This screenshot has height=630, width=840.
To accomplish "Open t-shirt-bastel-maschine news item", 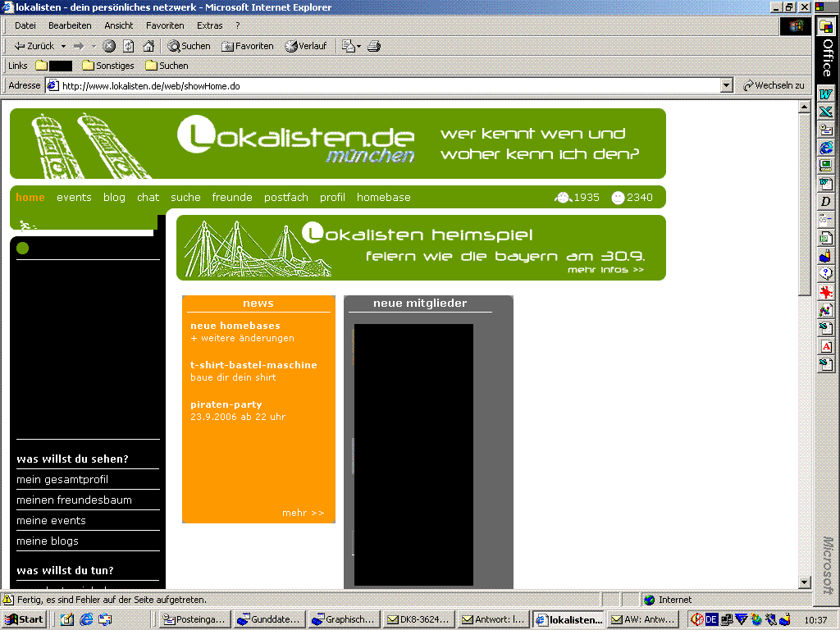I will click(253, 365).
